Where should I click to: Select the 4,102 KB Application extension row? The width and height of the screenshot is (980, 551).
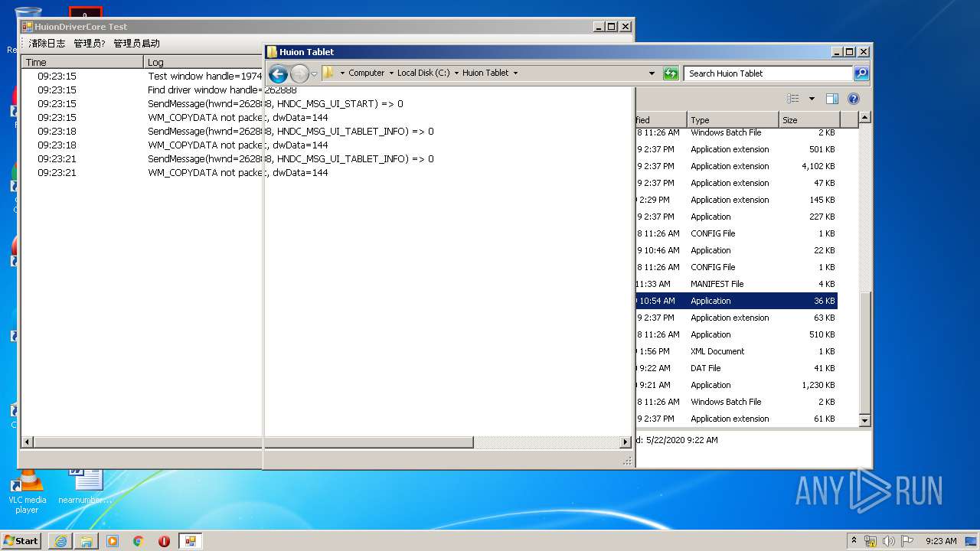(x=736, y=166)
